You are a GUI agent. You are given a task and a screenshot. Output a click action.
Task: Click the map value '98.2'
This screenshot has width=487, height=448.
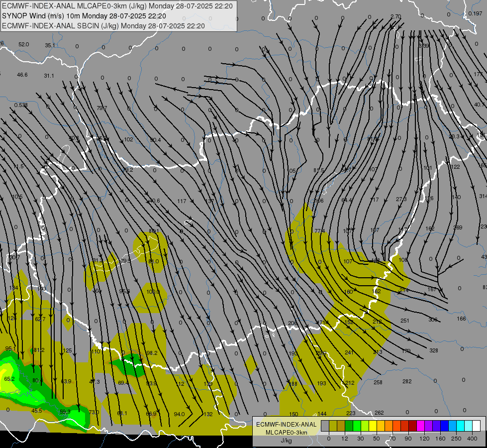tap(152, 353)
